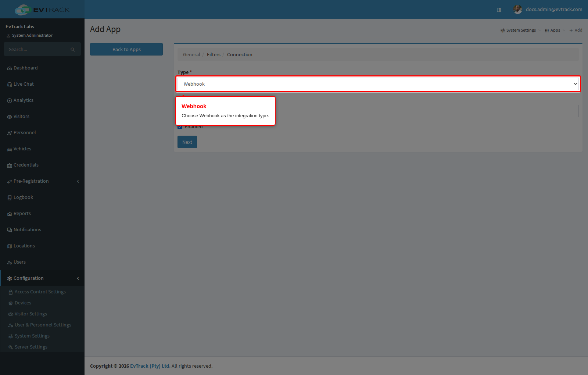
Task: Click the Next button
Action: click(x=187, y=142)
